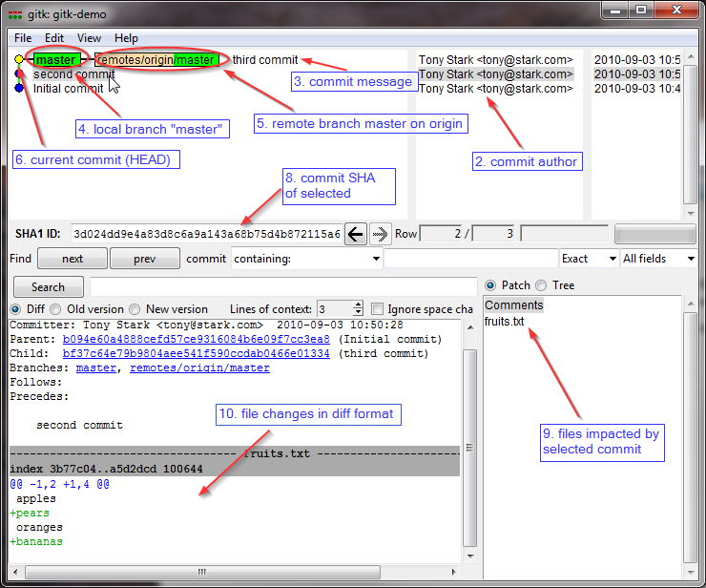Click the Find next button

click(73, 259)
